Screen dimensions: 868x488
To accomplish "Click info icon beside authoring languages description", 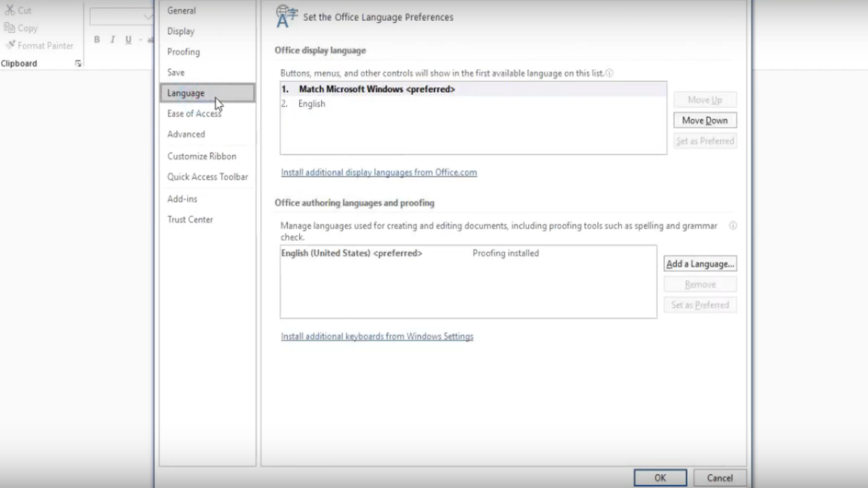I will tap(732, 226).
